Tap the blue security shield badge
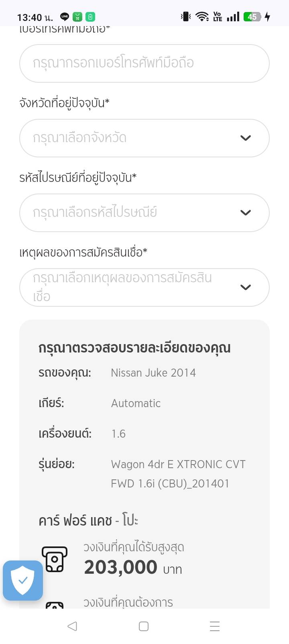289x644 pixels. coord(23,580)
